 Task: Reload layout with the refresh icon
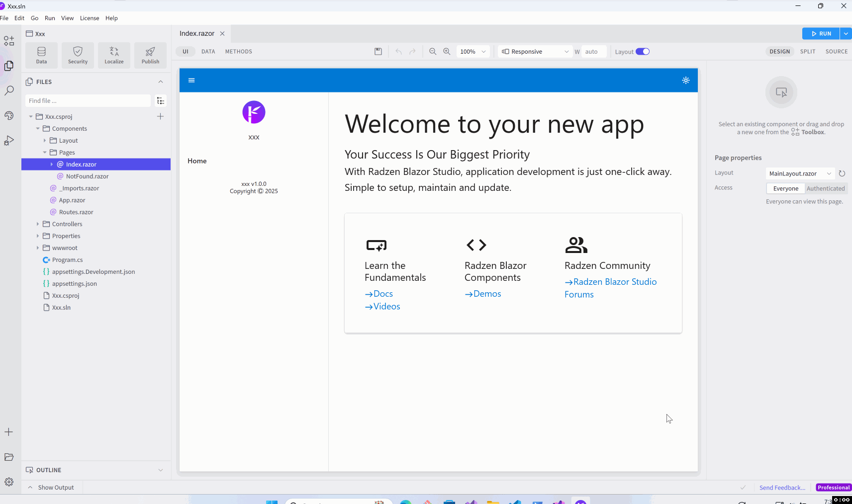(842, 173)
